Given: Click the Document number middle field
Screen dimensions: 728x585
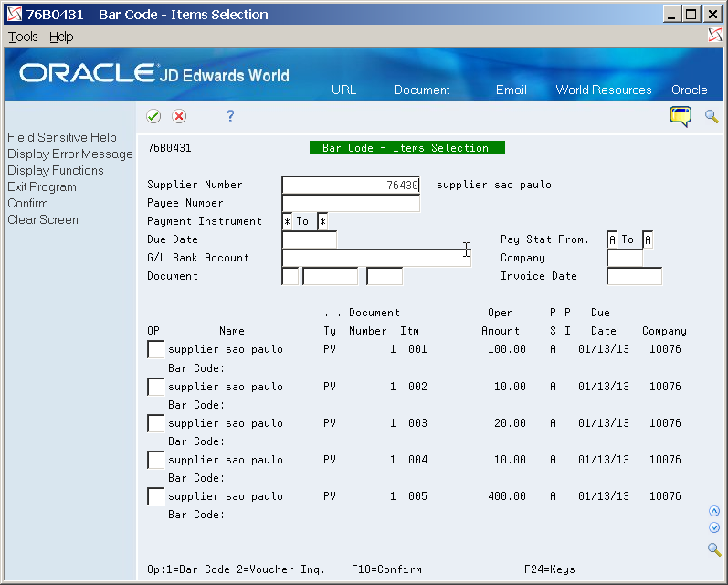Looking at the screenshot, I should pos(330,276).
